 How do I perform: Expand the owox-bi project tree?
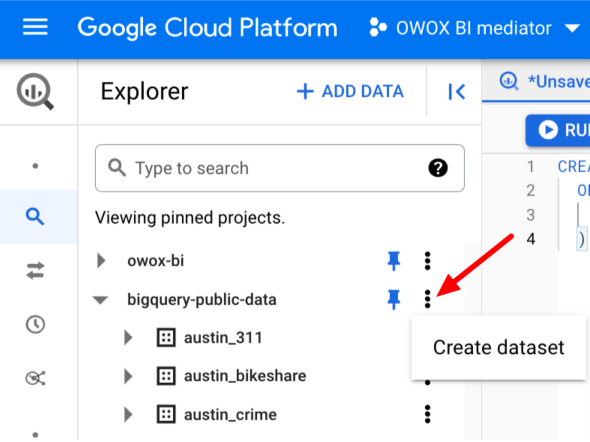(x=101, y=260)
